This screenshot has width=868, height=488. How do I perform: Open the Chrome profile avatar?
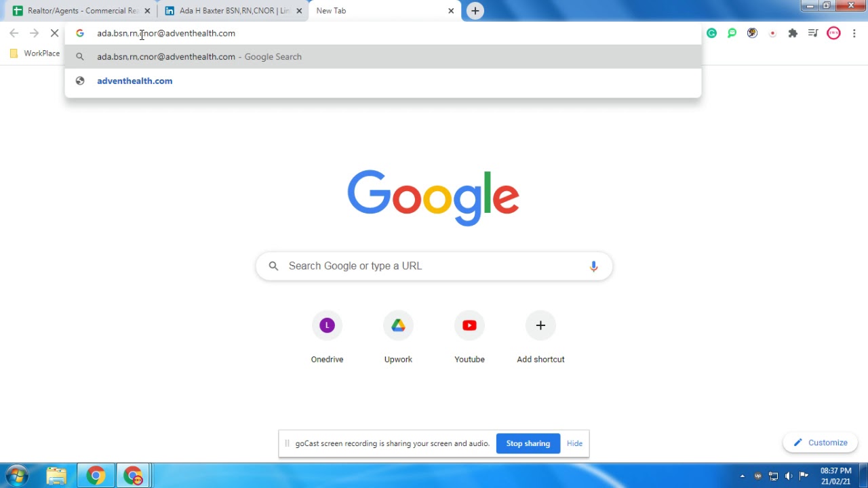(833, 33)
